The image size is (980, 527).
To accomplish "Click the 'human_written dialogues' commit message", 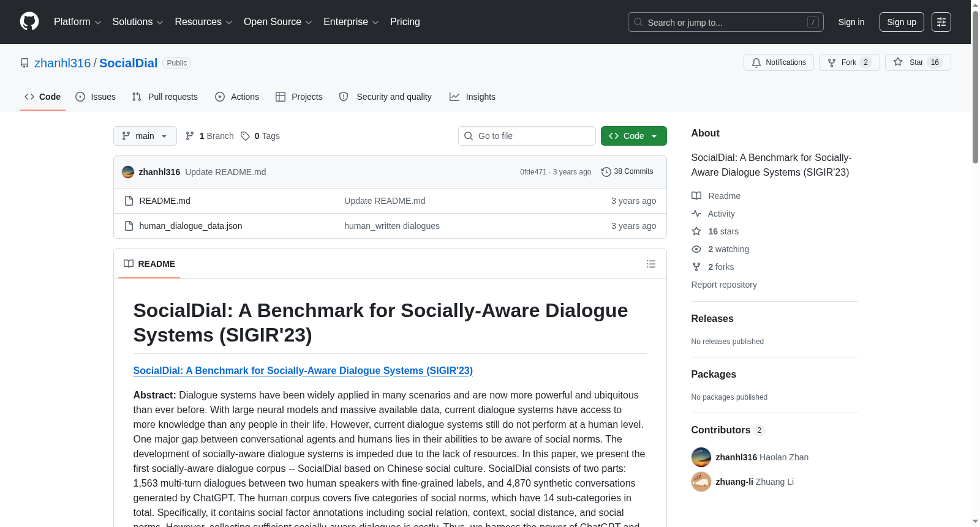I will pos(392,226).
